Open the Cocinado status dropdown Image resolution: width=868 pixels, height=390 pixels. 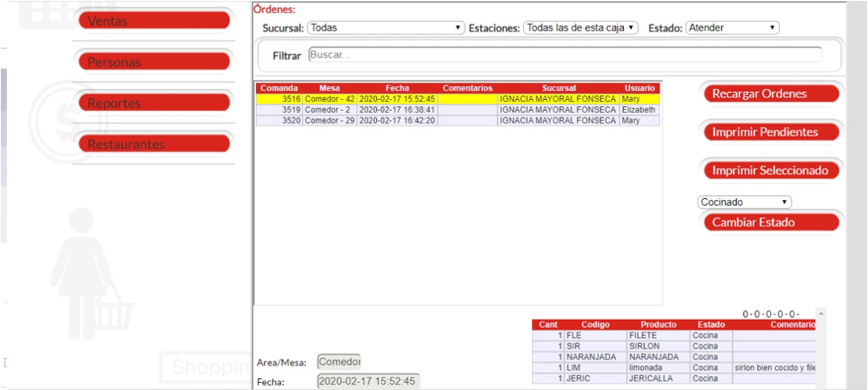tap(745, 202)
